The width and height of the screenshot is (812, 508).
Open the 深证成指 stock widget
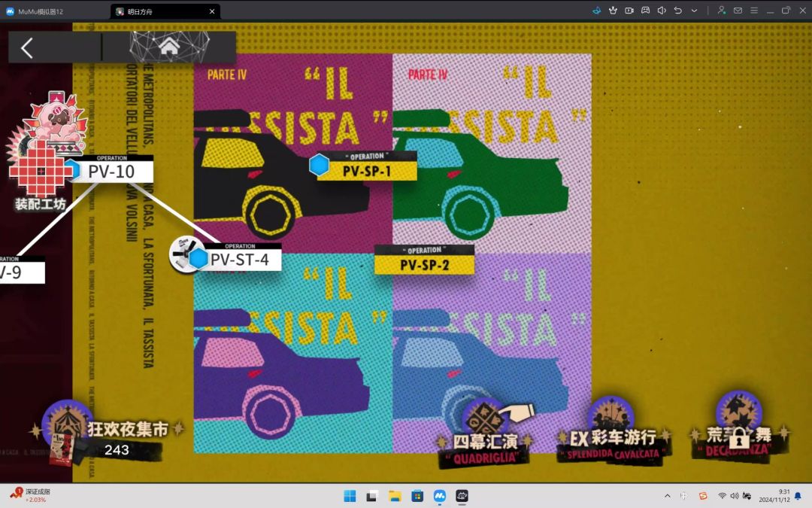(x=30, y=495)
